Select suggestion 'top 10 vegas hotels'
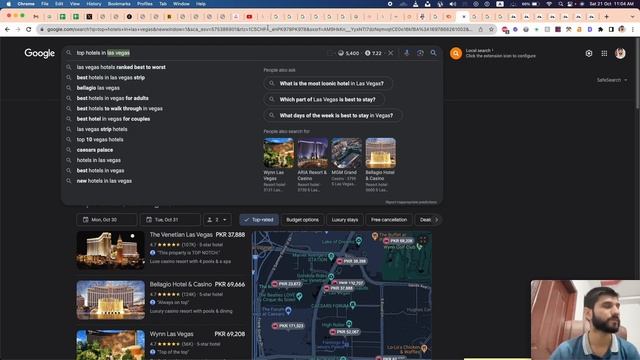This screenshot has width=640, height=360. (x=100, y=140)
